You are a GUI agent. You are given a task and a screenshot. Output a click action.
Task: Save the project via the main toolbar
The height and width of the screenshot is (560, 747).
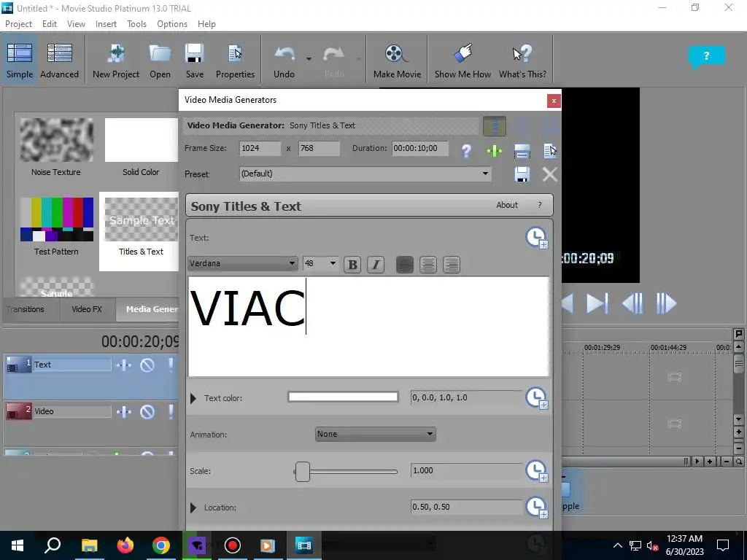(194, 61)
